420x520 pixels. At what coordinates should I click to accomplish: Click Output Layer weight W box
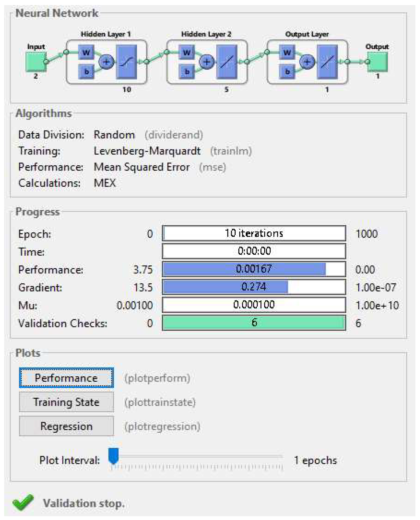(287, 53)
